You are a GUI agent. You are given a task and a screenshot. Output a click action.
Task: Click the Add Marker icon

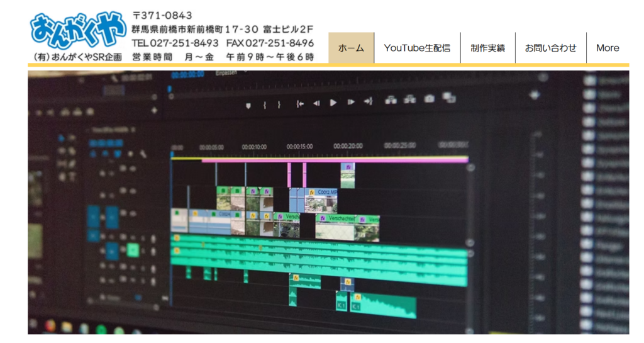tap(248, 105)
